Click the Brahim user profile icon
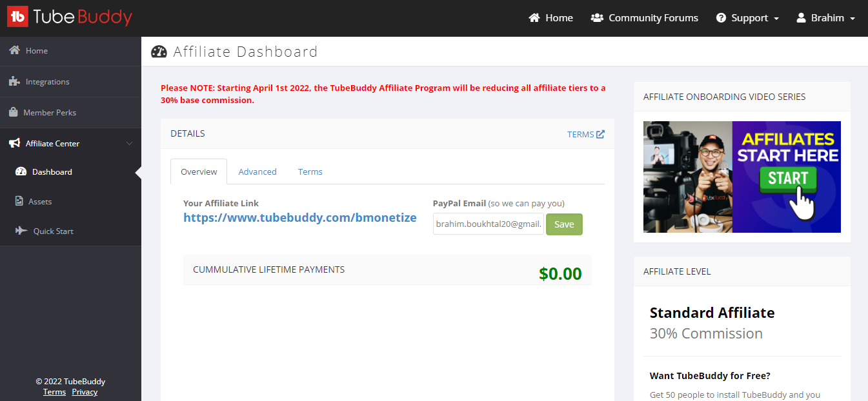This screenshot has height=401, width=868. coord(801,18)
